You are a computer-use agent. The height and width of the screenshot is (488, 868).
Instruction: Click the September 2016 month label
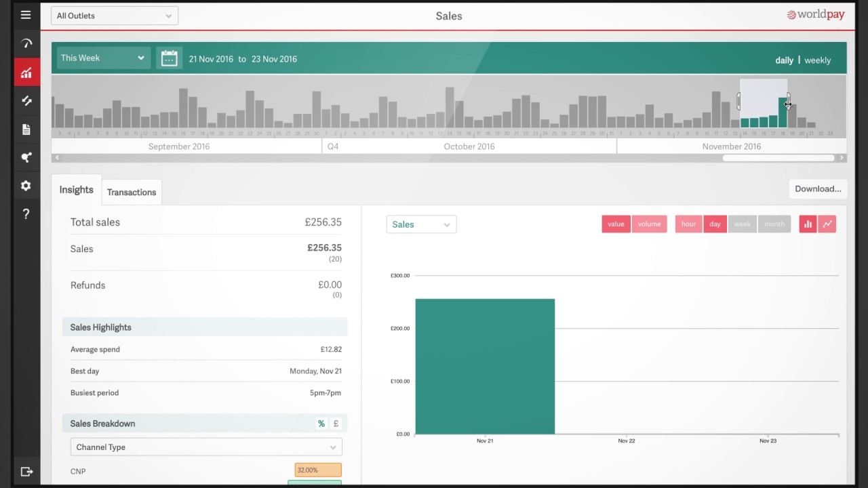point(179,146)
